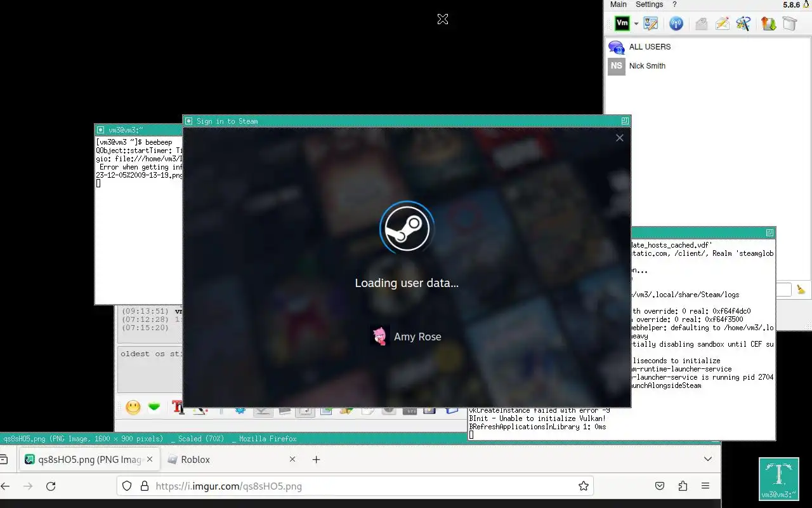
Task: Switch to the qs8sHO5.png Firefox tab
Action: [90, 460]
